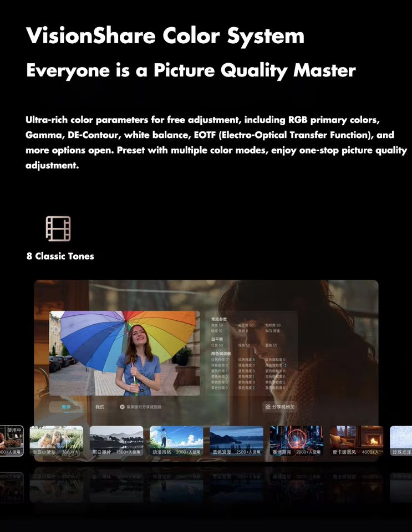Select the 推荐 tab
Viewport: 412px width, 532px height.
tap(66, 407)
